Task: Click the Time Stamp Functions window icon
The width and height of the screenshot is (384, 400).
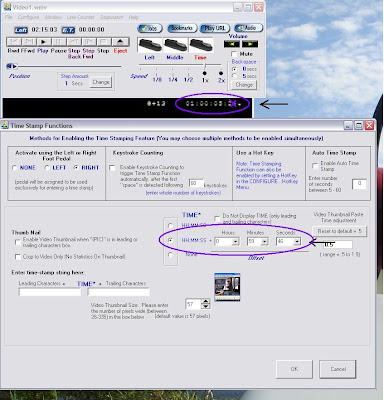Action: tap(5, 125)
